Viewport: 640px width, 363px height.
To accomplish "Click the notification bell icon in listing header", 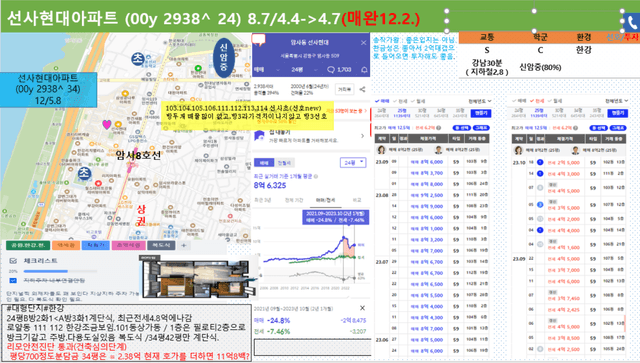I will 364,70.
